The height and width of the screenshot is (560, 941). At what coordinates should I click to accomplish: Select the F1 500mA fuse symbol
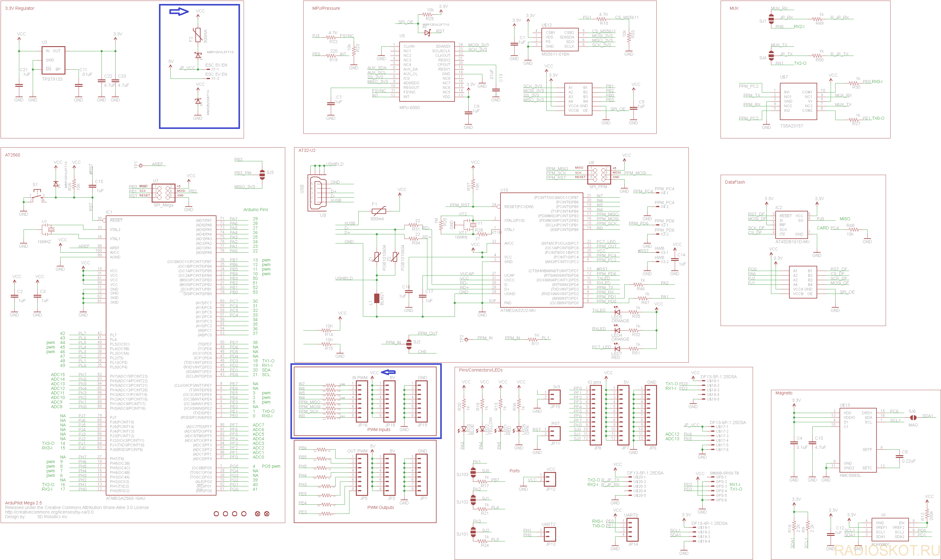[x=379, y=211]
